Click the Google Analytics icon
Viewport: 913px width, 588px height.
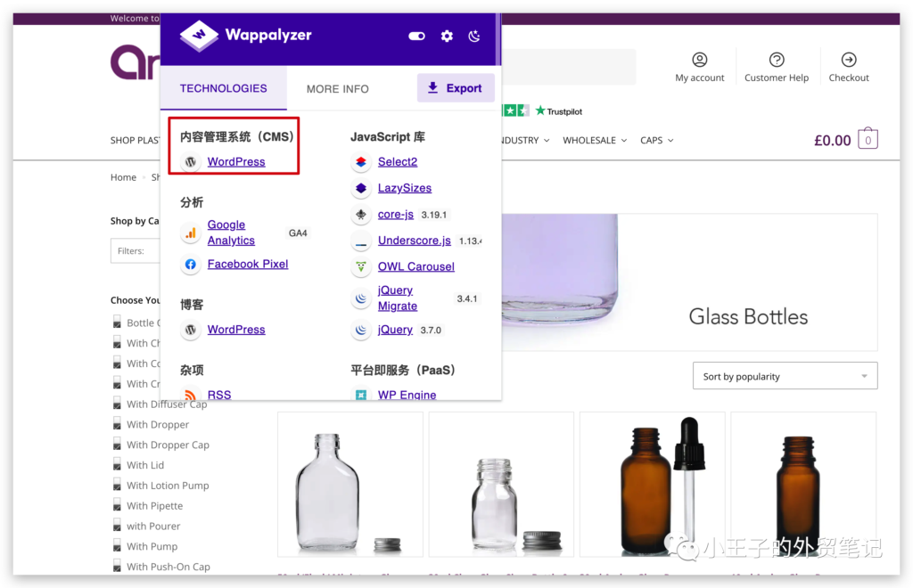[191, 233]
